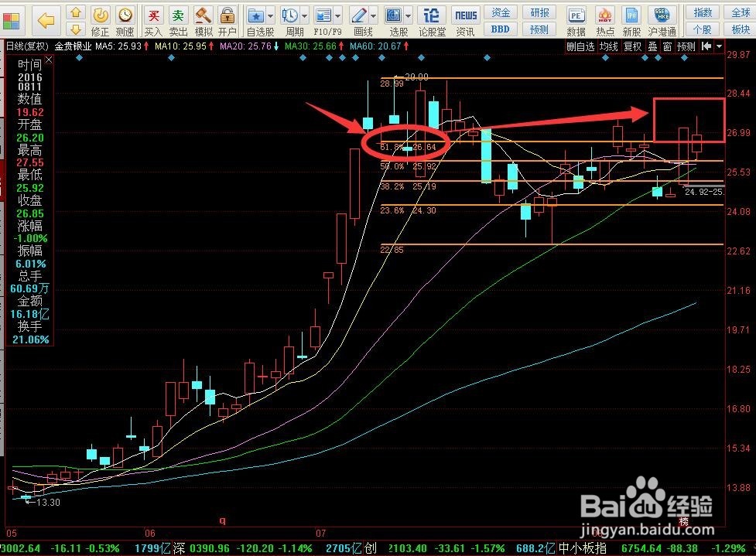Click the 资金 capital flow button
This screenshot has width=756, height=556.
[501, 12]
